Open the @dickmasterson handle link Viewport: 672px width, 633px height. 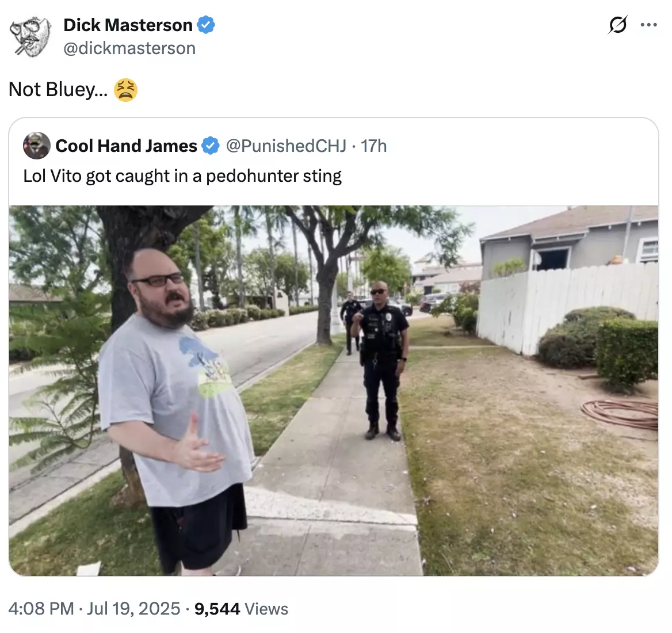129,48
